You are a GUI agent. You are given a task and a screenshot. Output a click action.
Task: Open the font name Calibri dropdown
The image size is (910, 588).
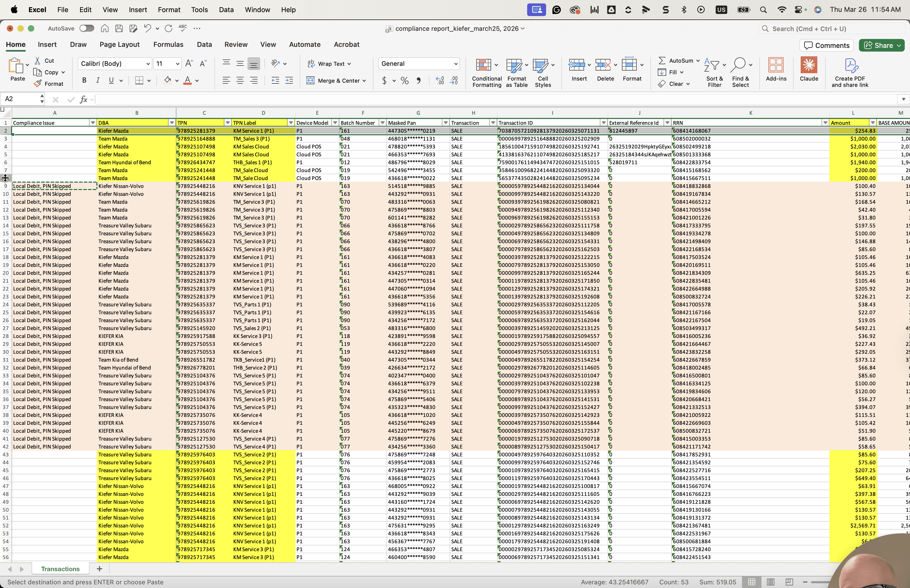(148, 64)
